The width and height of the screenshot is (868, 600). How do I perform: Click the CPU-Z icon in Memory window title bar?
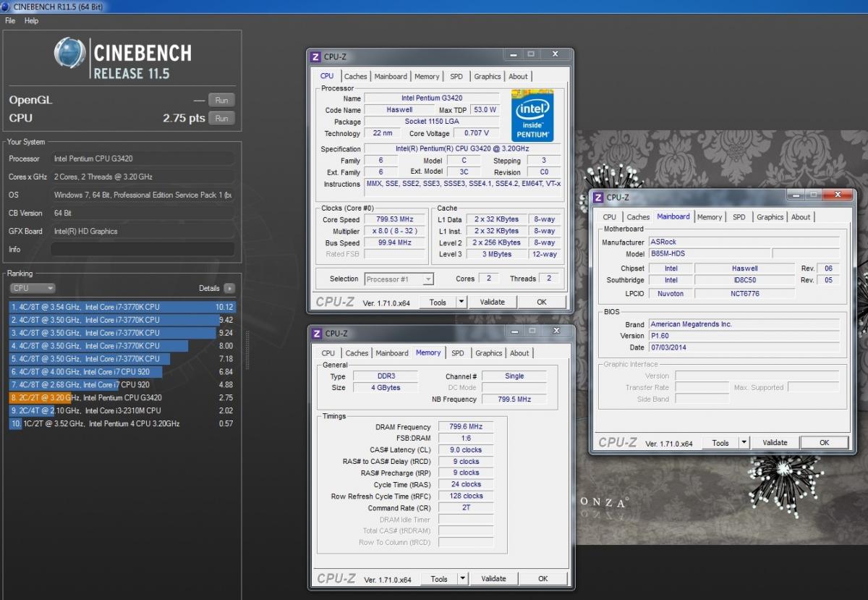[x=315, y=333]
